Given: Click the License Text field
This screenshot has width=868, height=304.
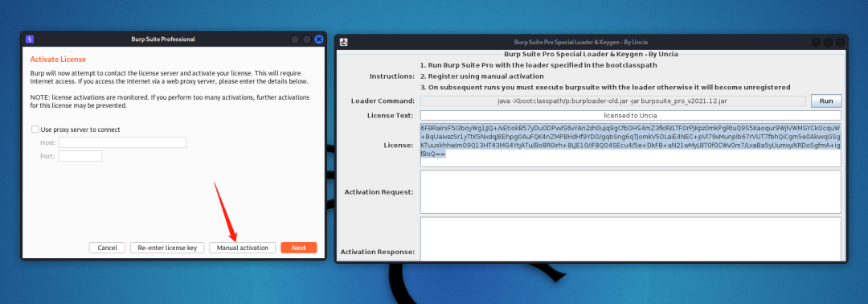Looking at the screenshot, I should 631,115.
